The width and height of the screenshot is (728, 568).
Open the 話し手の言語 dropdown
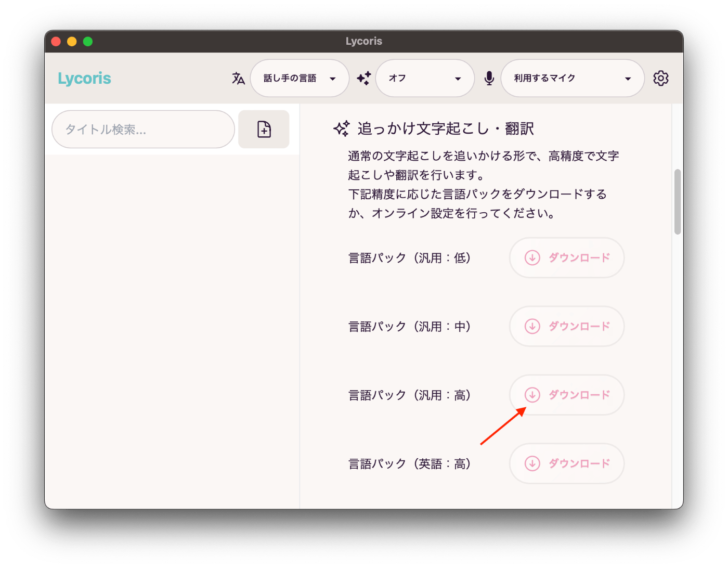(300, 78)
